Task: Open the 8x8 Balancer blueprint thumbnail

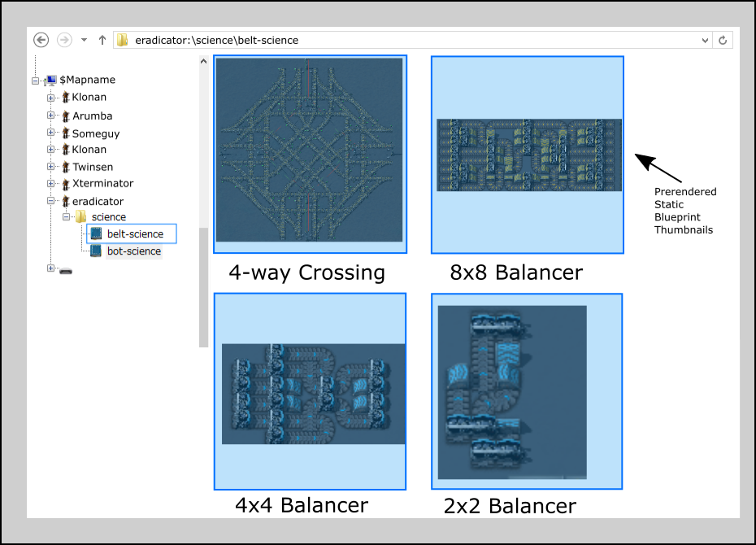Action: click(528, 155)
